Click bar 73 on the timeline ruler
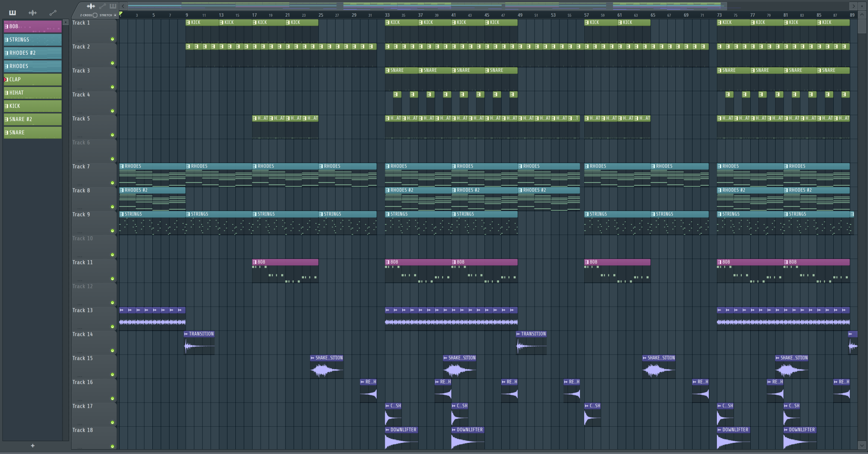 click(719, 15)
